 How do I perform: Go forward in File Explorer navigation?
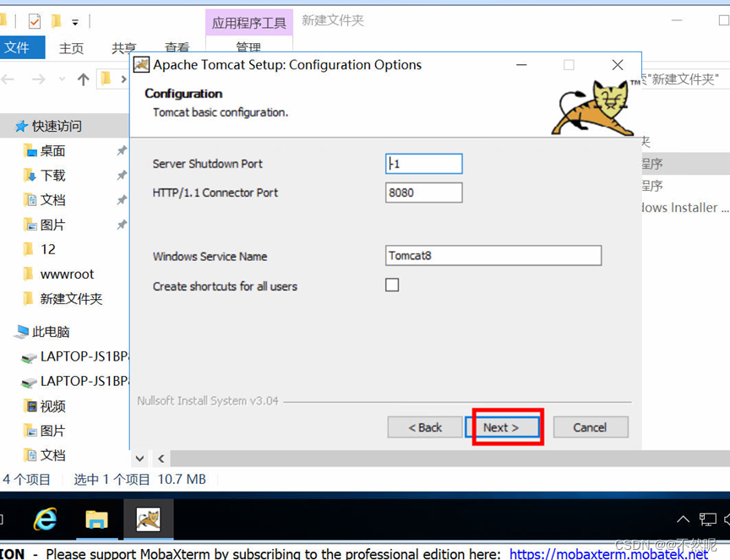(39, 79)
